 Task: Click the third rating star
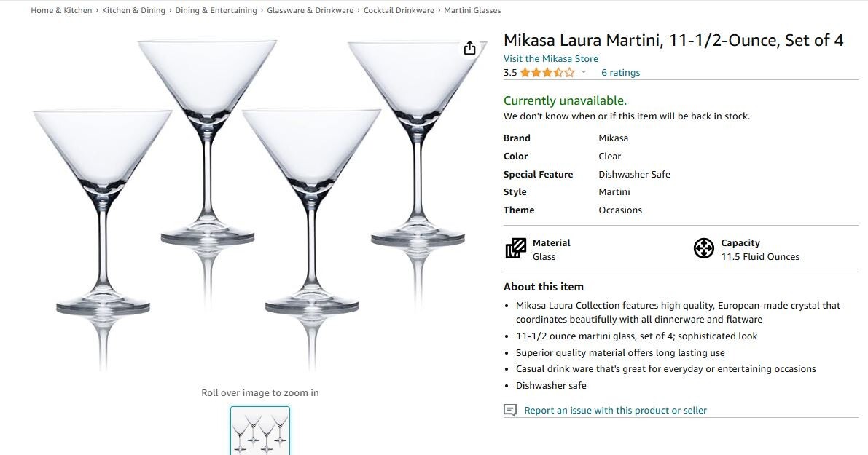(547, 72)
